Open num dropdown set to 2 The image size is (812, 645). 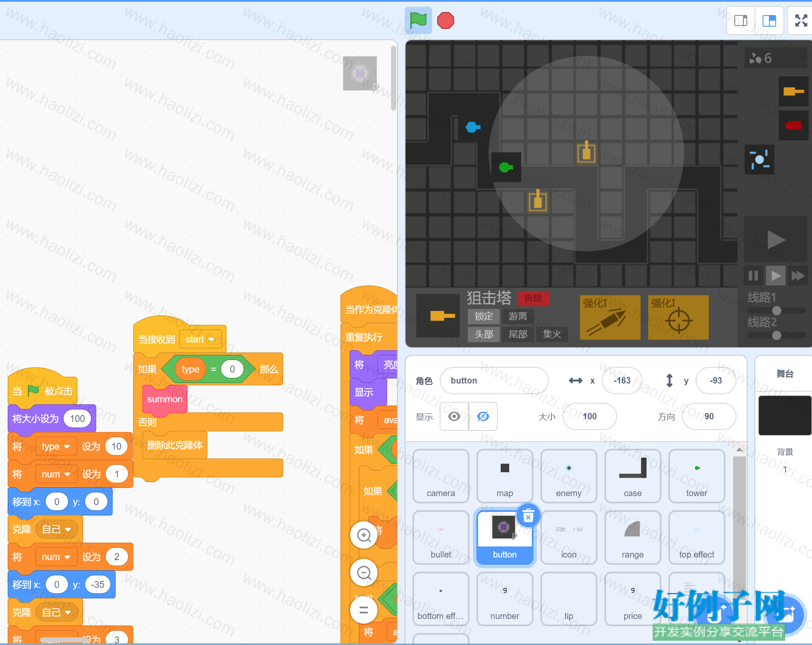(56, 557)
